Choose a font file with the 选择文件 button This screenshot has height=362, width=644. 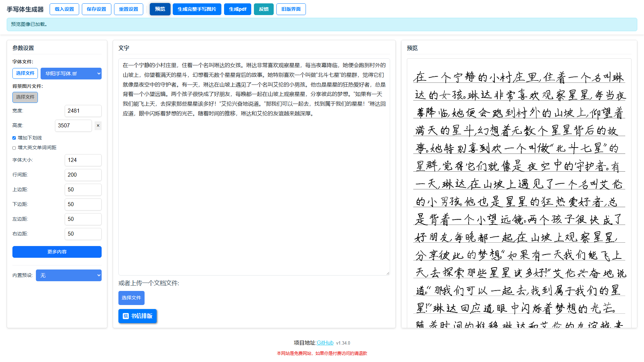coord(25,73)
